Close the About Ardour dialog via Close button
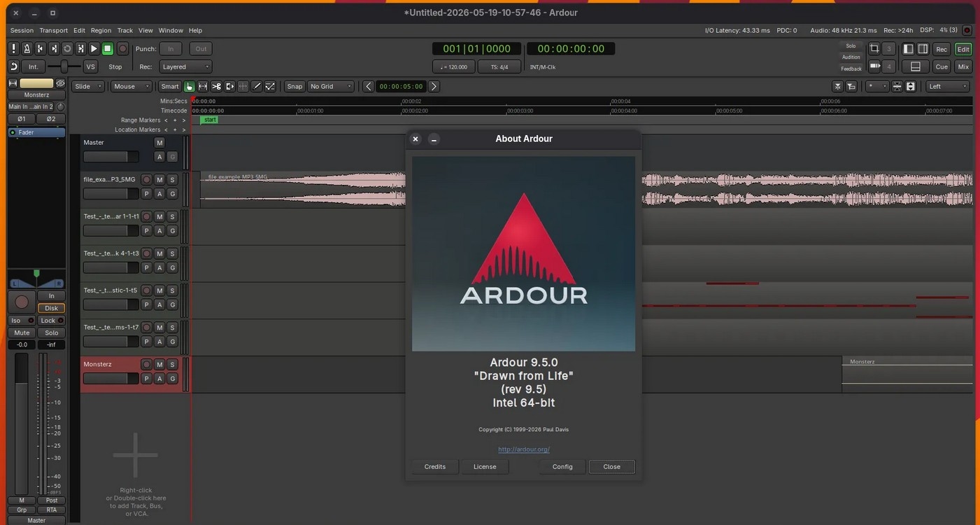This screenshot has height=525, width=980. click(x=612, y=467)
